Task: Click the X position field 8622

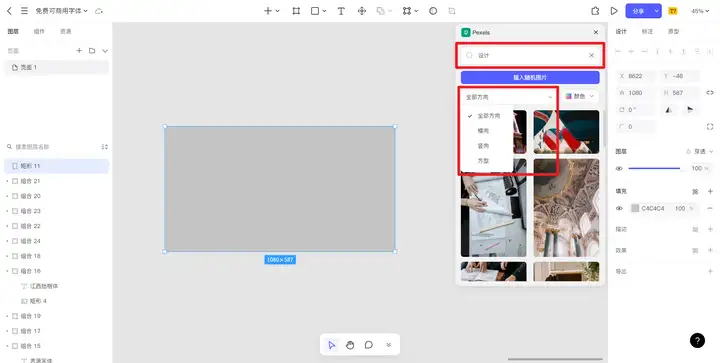Action: (x=636, y=76)
